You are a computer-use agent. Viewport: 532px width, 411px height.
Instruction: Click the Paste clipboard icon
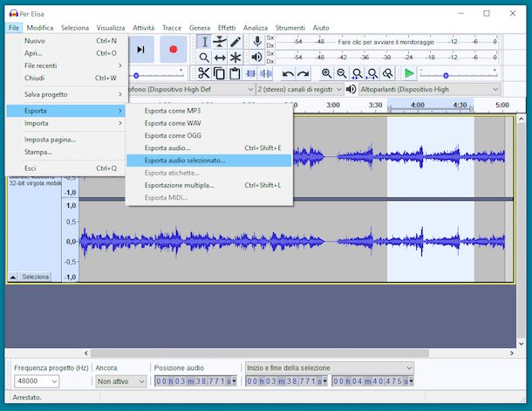235,73
